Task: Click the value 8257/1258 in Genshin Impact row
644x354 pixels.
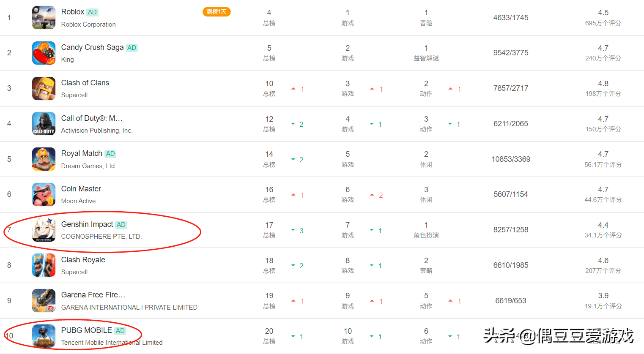Action: click(x=511, y=230)
